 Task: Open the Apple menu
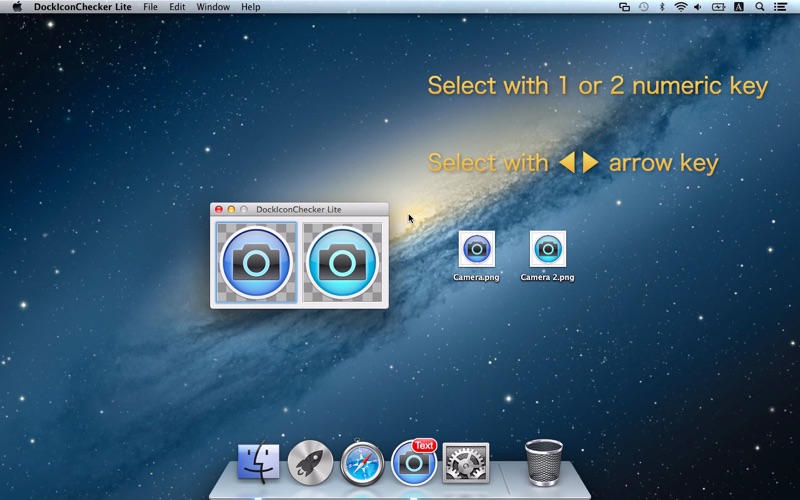click(x=17, y=7)
